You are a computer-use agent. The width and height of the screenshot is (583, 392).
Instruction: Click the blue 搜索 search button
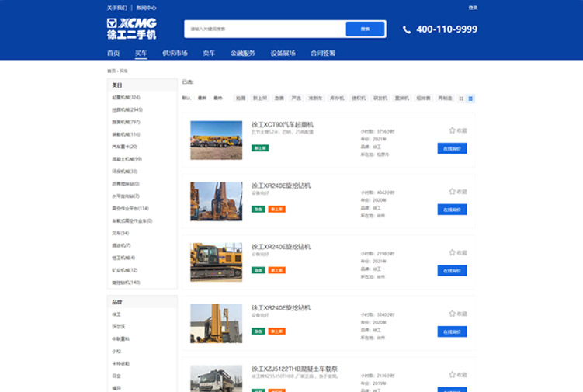[365, 29]
